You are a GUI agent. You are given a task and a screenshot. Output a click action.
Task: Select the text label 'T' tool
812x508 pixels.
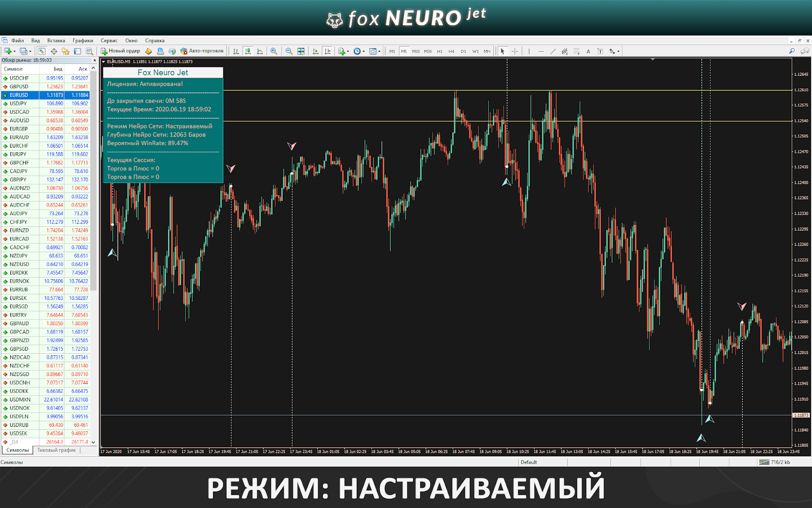point(600,51)
